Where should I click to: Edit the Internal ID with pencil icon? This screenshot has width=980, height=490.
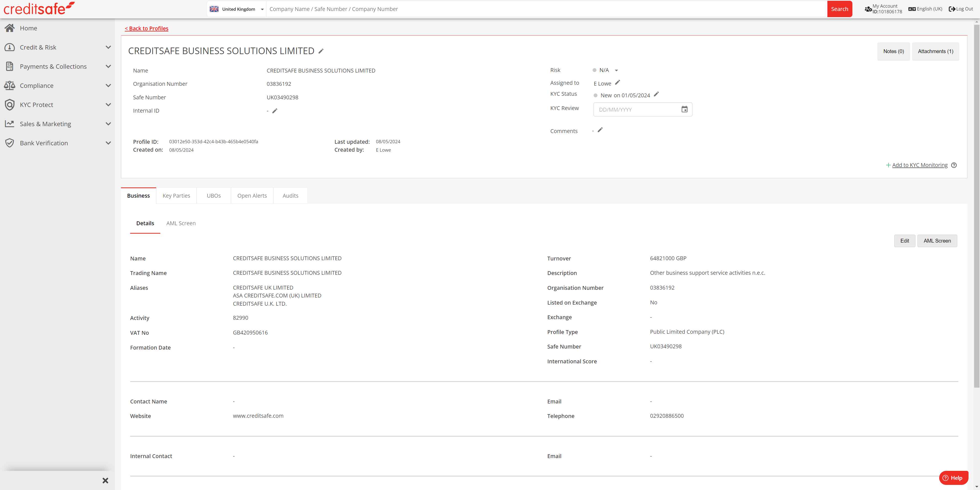(x=275, y=111)
